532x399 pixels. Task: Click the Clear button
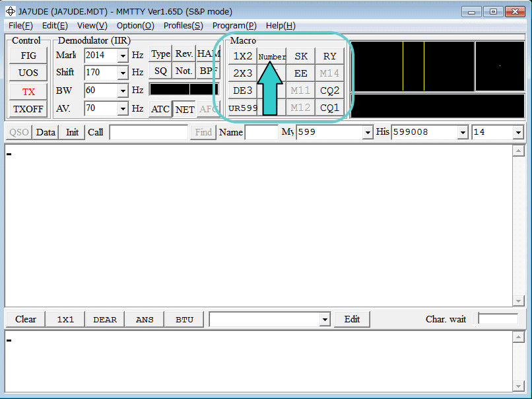point(26,319)
